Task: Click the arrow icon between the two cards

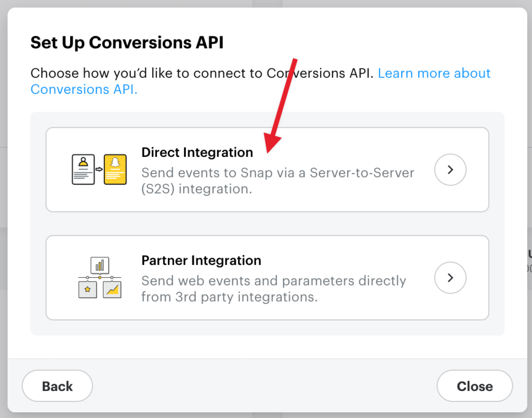Action: 99,169
